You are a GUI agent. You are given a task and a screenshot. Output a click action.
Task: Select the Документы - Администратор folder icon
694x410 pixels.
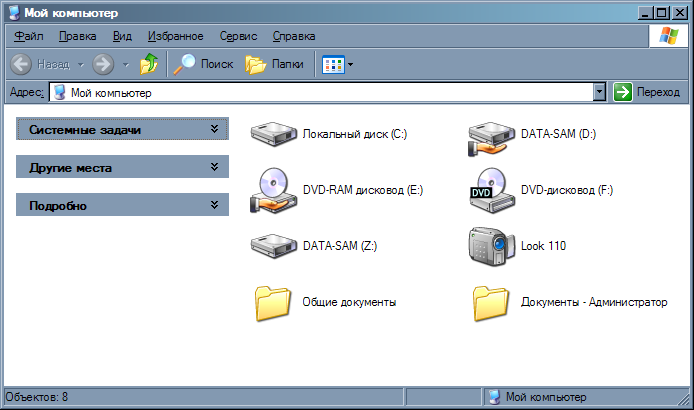pyautogui.click(x=491, y=303)
